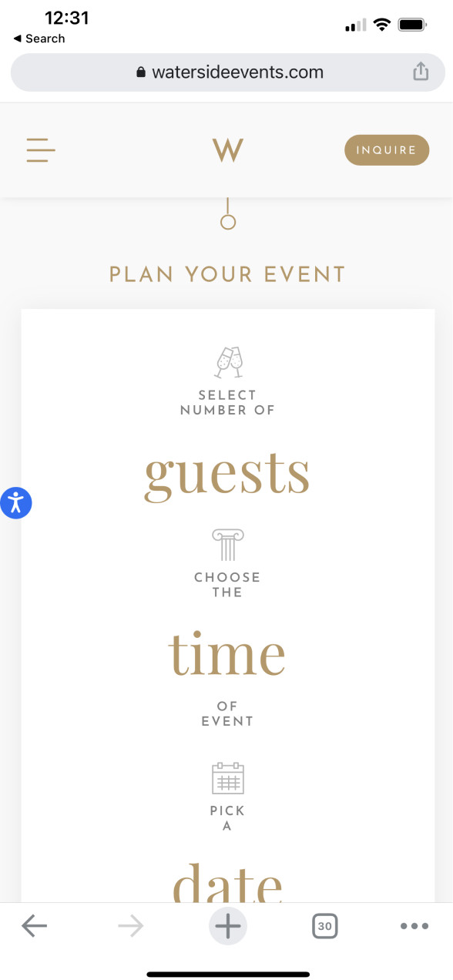Go back with browser back arrow

point(34,926)
